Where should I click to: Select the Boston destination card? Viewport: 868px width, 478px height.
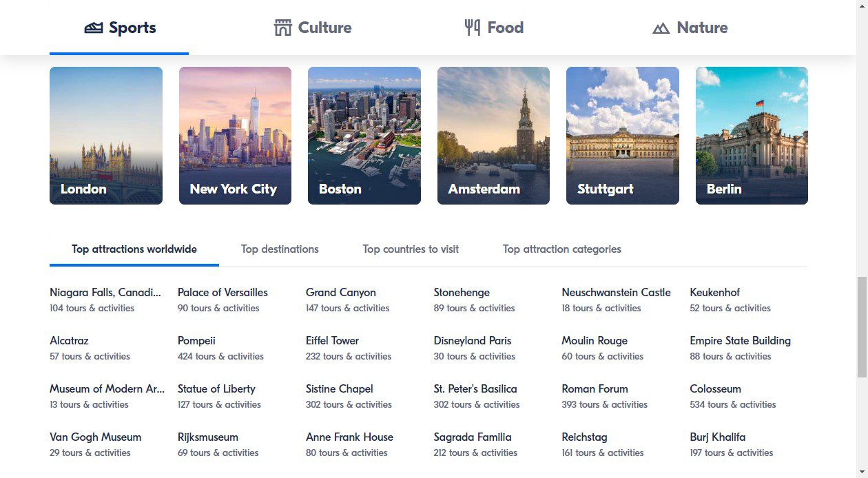(364, 136)
